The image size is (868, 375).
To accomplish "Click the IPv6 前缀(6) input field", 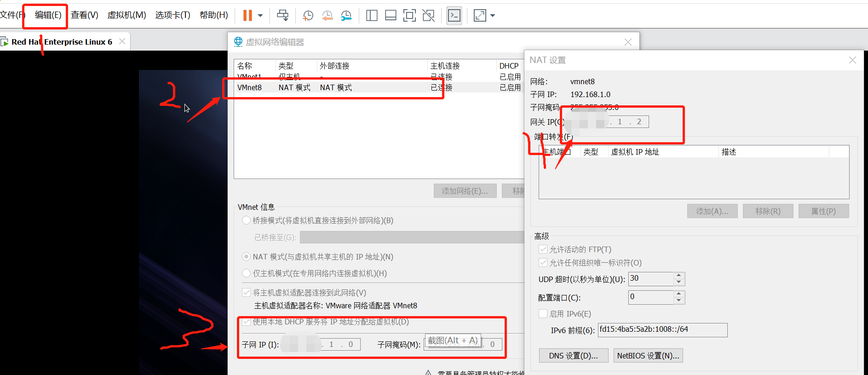I will click(662, 330).
